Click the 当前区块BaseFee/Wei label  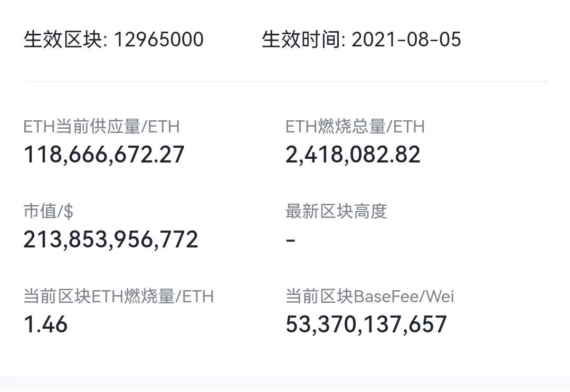pos(369,296)
